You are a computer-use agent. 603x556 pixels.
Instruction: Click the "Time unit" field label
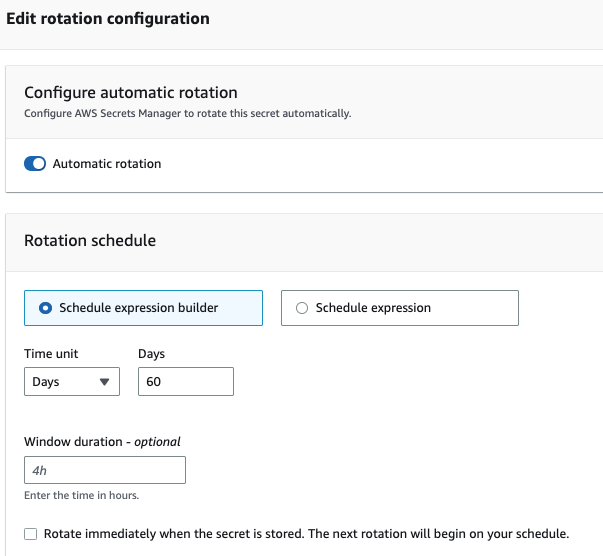(x=51, y=354)
